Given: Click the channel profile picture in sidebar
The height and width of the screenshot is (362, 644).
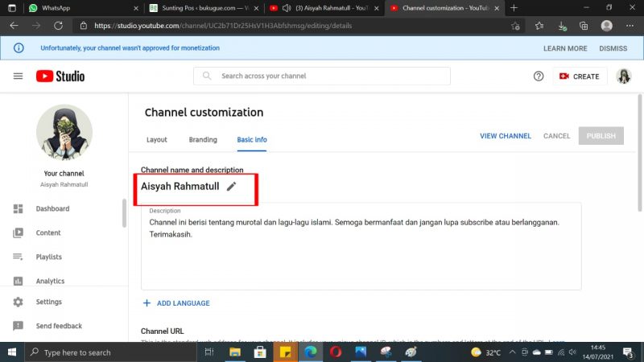Looking at the screenshot, I should 64,132.
